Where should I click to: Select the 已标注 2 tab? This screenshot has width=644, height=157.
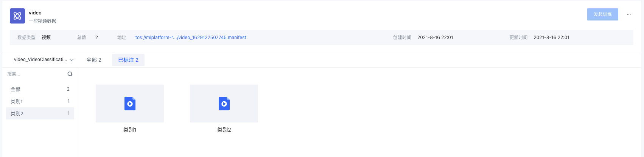point(128,60)
